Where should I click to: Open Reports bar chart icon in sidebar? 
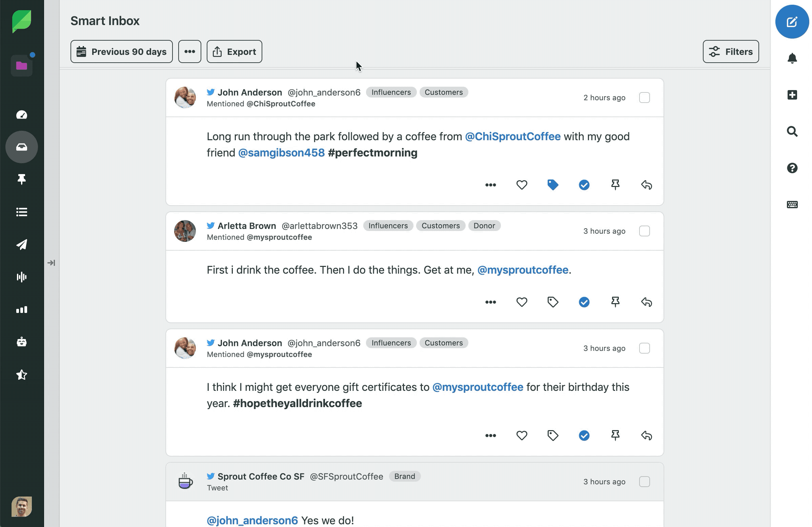pyautogui.click(x=21, y=310)
